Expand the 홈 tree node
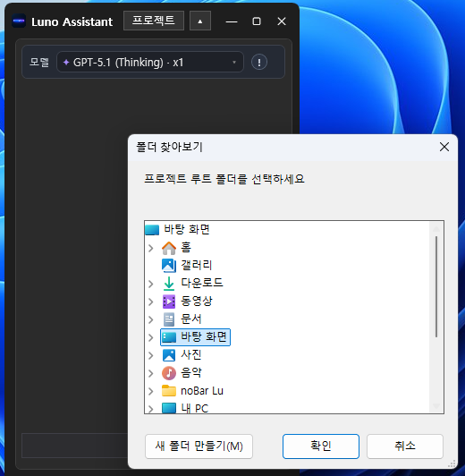 (x=151, y=249)
